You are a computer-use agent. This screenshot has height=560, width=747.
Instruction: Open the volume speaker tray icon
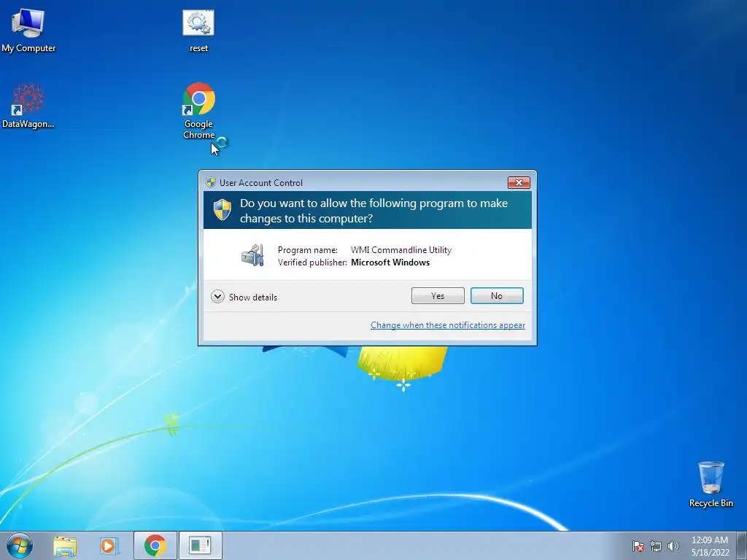click(673, 546)
